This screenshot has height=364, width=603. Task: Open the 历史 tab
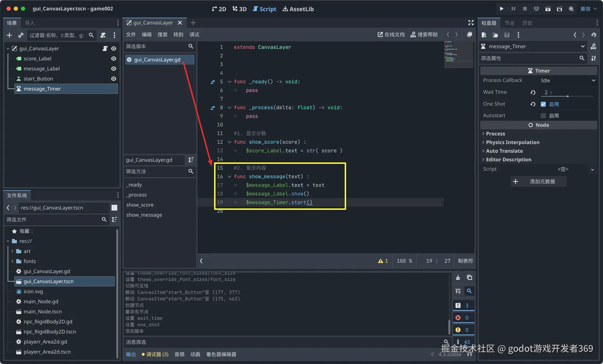click(527, 23)
